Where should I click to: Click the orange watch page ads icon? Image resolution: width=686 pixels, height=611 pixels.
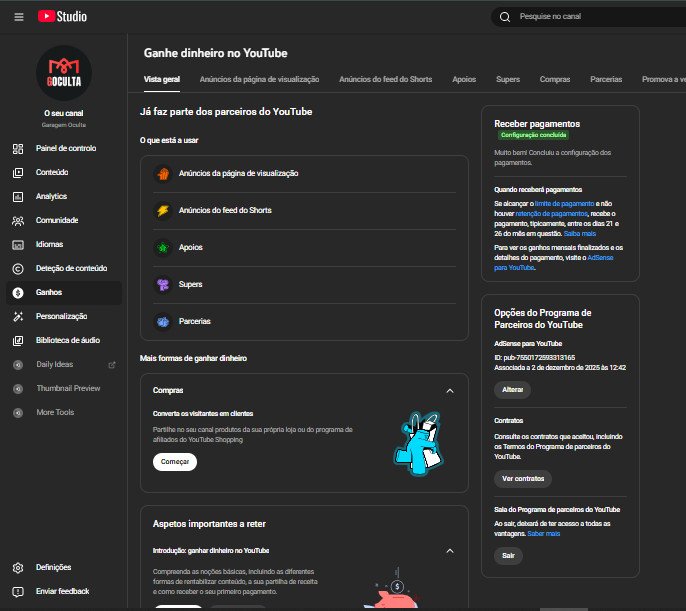click(x=163, y=174)
